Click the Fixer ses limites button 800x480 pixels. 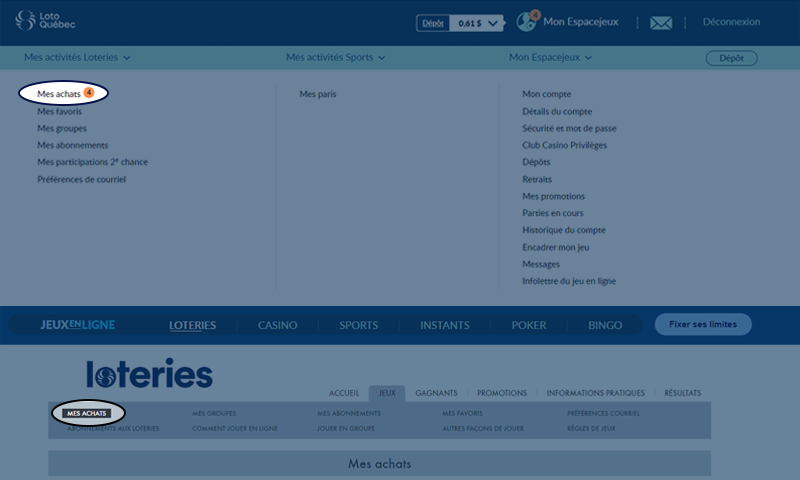click(703, 324)
